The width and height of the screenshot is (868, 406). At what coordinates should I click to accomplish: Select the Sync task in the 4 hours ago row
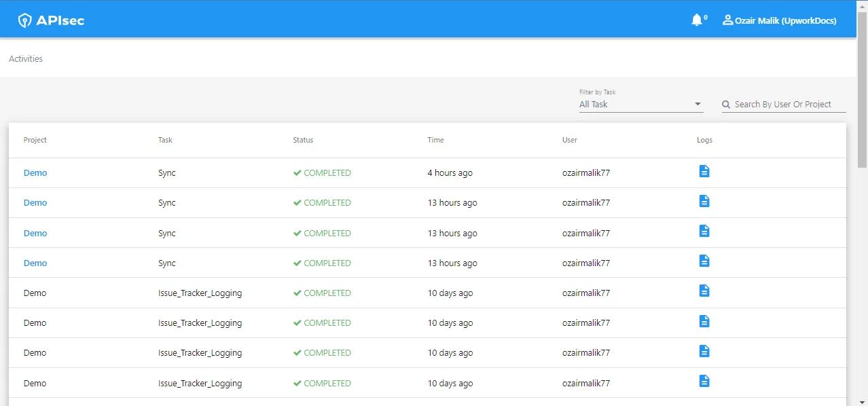point(167,173)
